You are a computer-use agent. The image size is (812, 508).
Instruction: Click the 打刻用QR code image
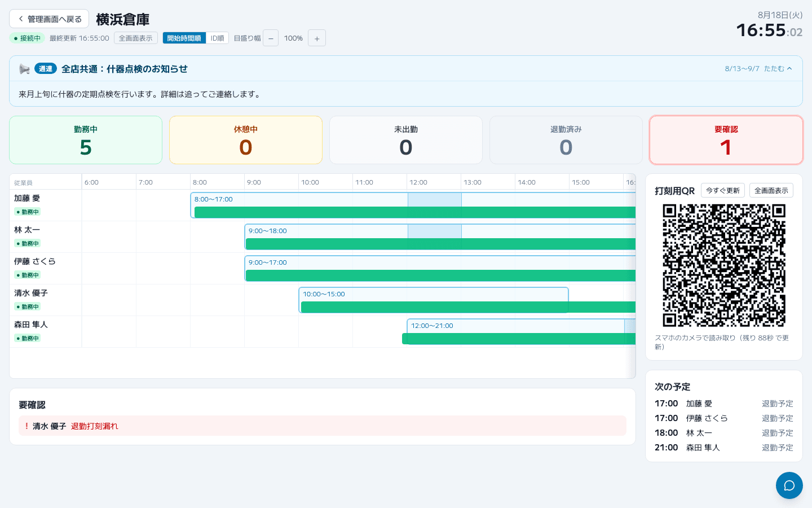point(724,265)
